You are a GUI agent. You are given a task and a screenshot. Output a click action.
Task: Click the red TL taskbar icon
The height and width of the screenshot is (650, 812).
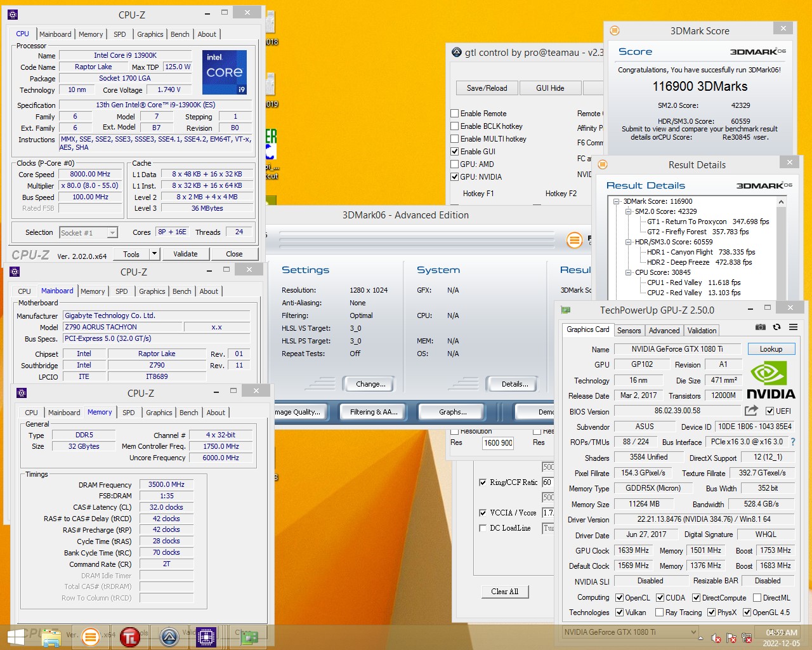coord(130,637)
